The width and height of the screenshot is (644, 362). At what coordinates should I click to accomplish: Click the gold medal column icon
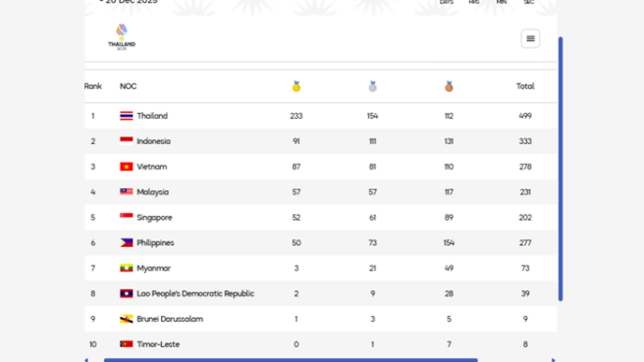click(x=296, y=86)
